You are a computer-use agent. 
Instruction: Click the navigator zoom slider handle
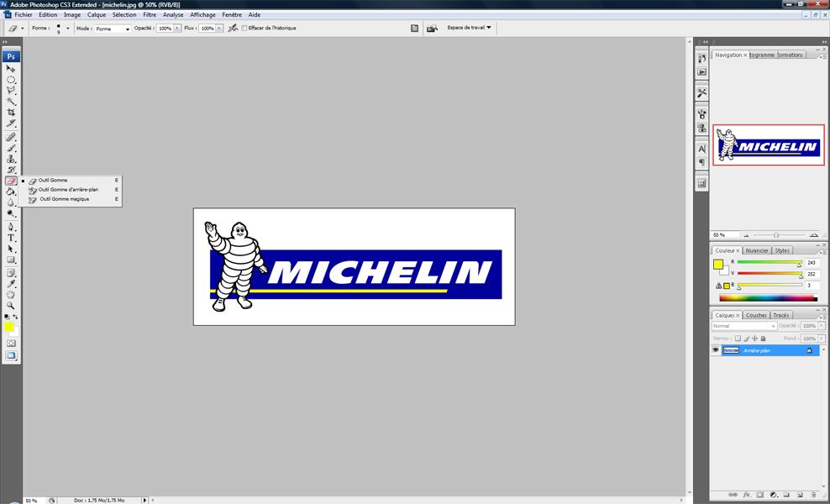pyautogui.click(x=776, y=235)
